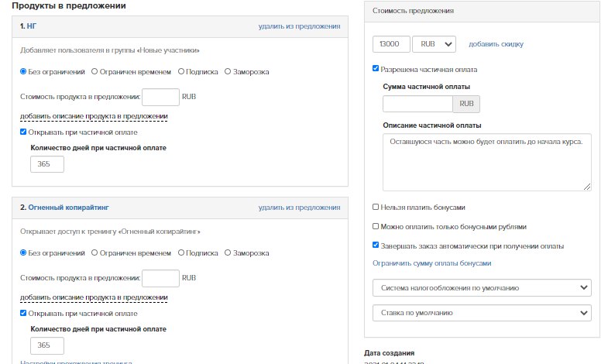Click 'удалить из предложения' for Огненный копирайтинг
Screen dimensions: 608x364
[x=299, y=208]
